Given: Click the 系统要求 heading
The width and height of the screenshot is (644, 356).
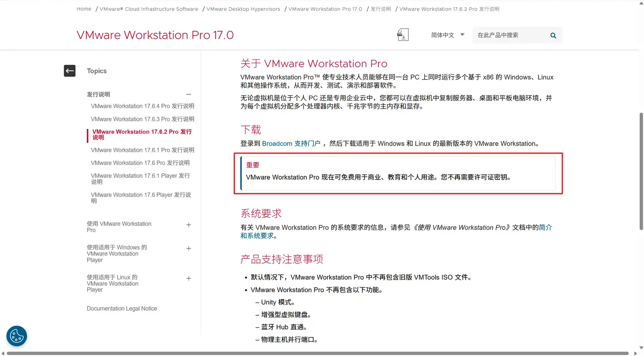Looking at the screenshot, I should 261,214.
